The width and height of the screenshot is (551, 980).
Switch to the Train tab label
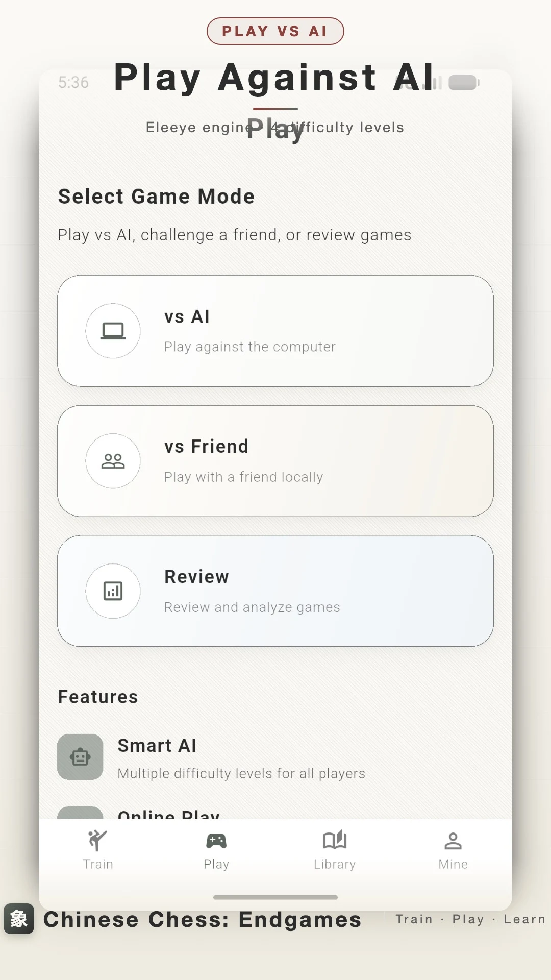pos(98,864)
